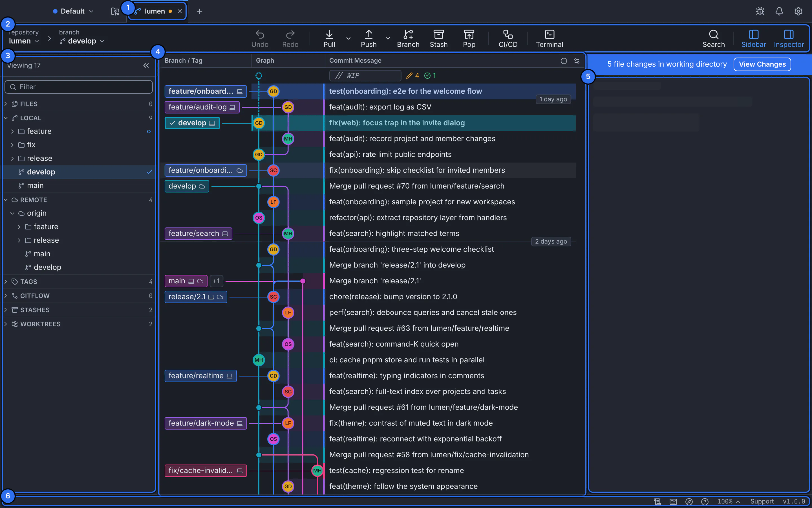Open the Pull options dropdown arrow
Image resolution: width=812 pixels, height=508 pixels.
click(x=348, y=38)
